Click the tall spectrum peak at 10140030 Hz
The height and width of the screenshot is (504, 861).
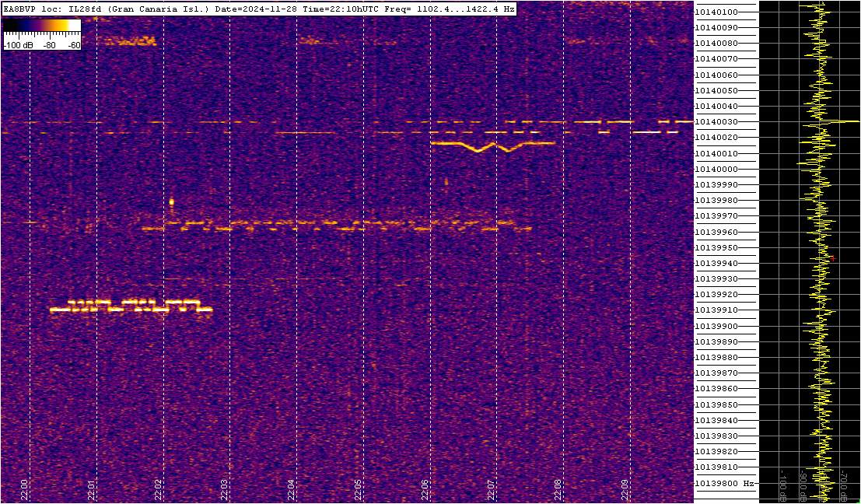pos(840,121)
